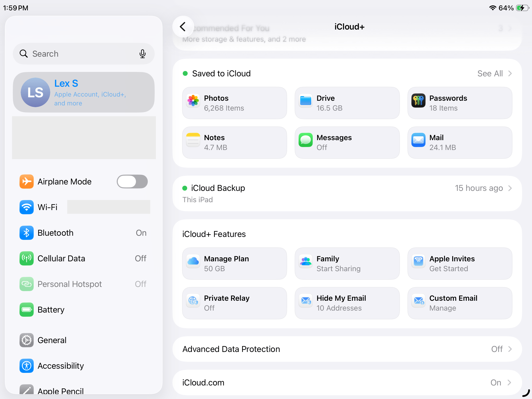Tap 'Passwords' 18 Items label

(448, 103)
